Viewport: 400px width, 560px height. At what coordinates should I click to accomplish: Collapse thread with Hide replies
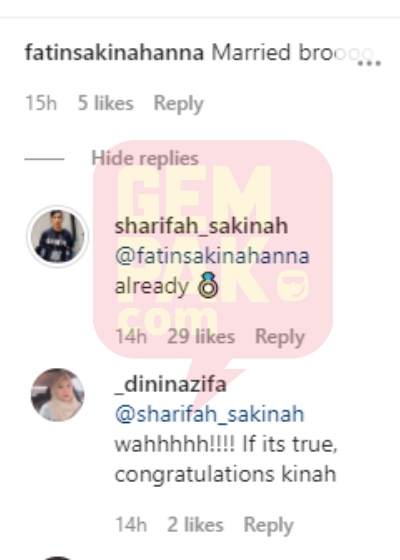click(x=145, y=159)
